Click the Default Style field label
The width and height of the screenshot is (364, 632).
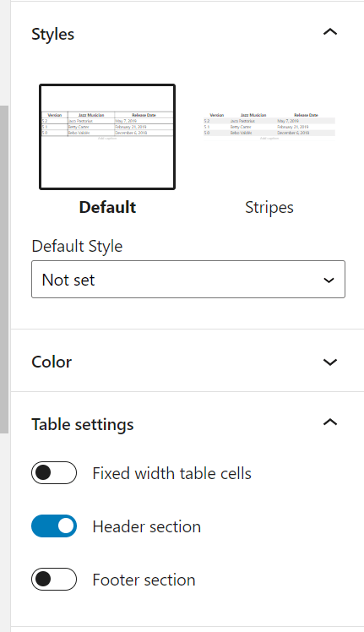77,246
